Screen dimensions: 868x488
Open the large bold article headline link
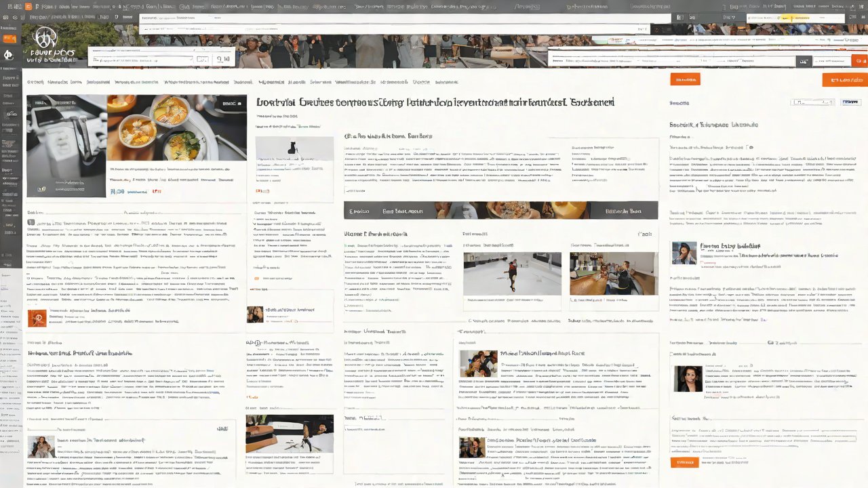[435, 102]
